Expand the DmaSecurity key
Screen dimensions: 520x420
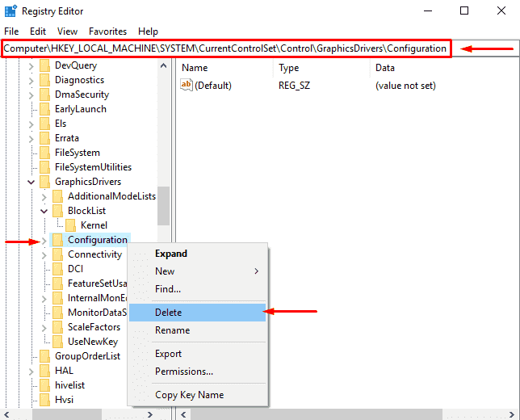point(31,95)
